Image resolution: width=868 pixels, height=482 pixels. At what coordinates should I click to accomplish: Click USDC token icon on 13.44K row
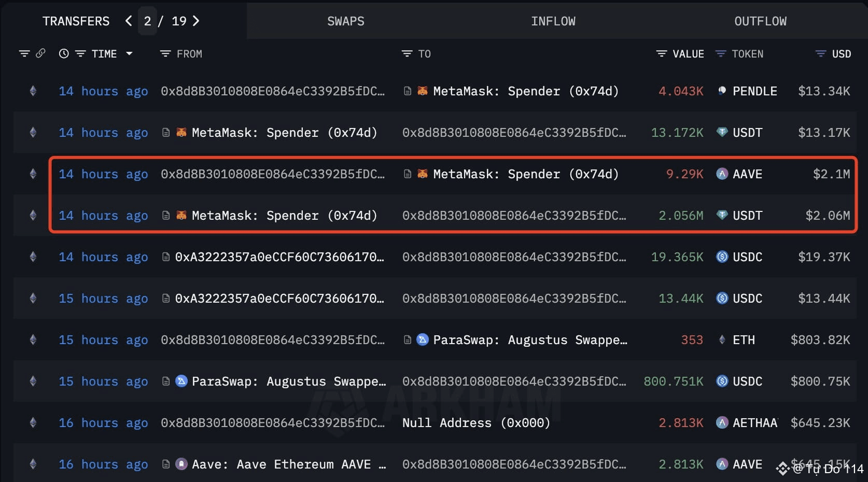(722, 299)
